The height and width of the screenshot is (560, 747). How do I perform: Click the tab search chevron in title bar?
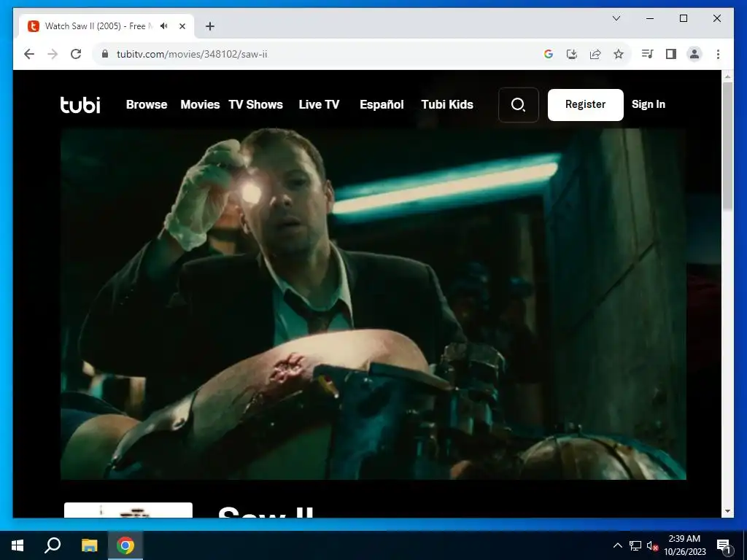click(616, 18)
